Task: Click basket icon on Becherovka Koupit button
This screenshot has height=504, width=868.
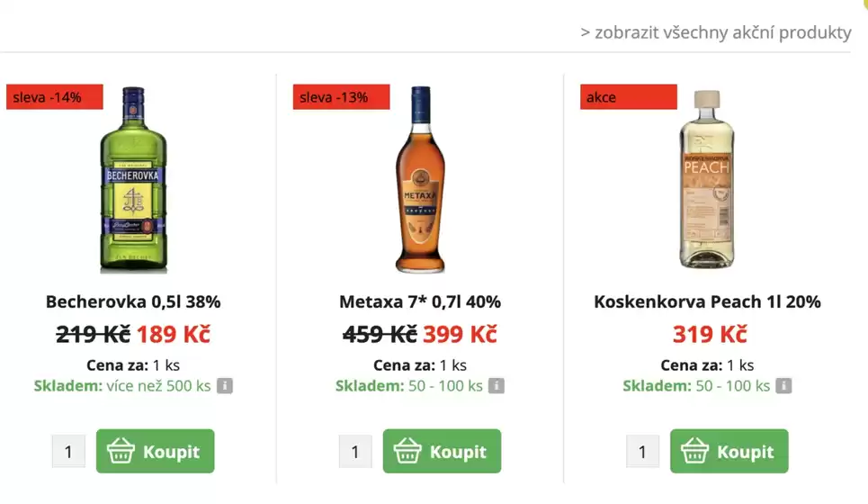Action: (121, 451)
